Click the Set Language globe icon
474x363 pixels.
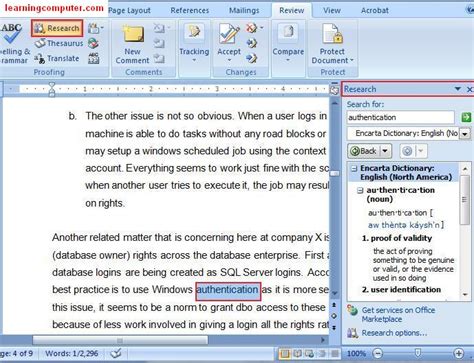click(93, 43)
